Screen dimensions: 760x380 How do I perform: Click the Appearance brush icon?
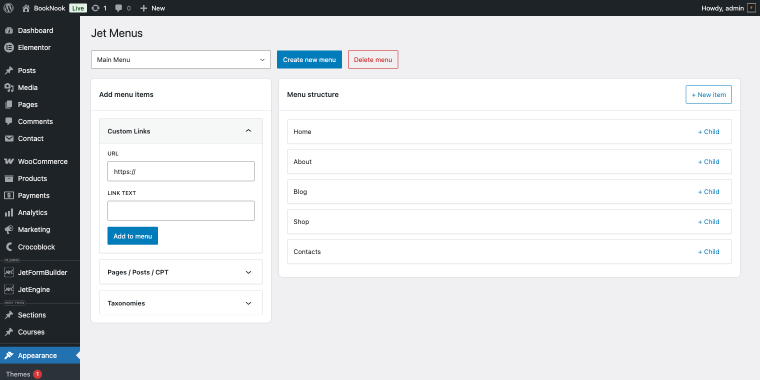9,355
